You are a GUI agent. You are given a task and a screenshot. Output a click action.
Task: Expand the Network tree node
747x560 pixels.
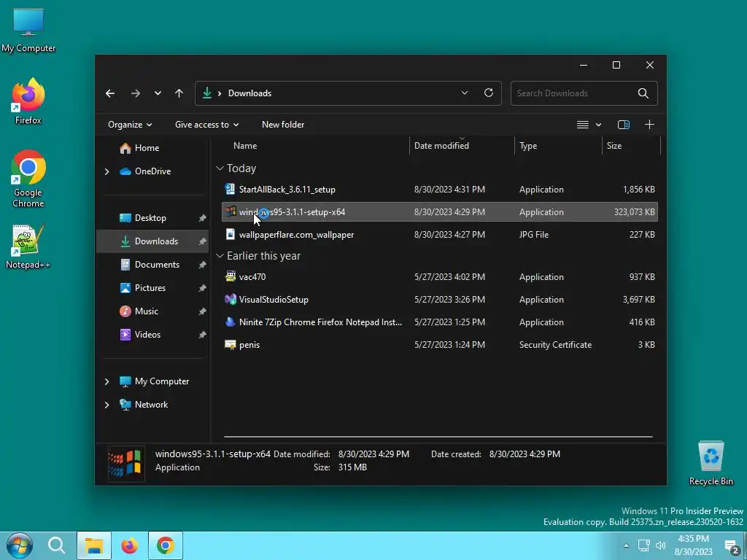[107, 405]
